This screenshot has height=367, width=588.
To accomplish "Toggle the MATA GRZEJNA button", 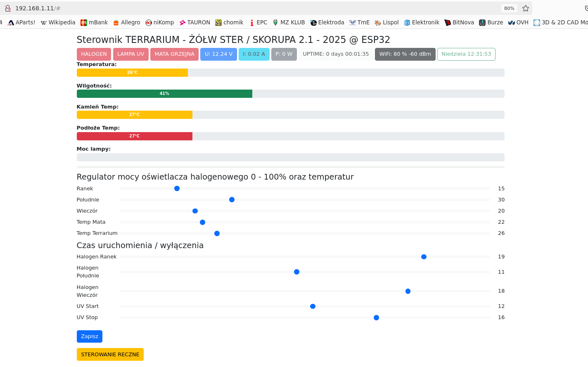I will [x=174, y=54].
